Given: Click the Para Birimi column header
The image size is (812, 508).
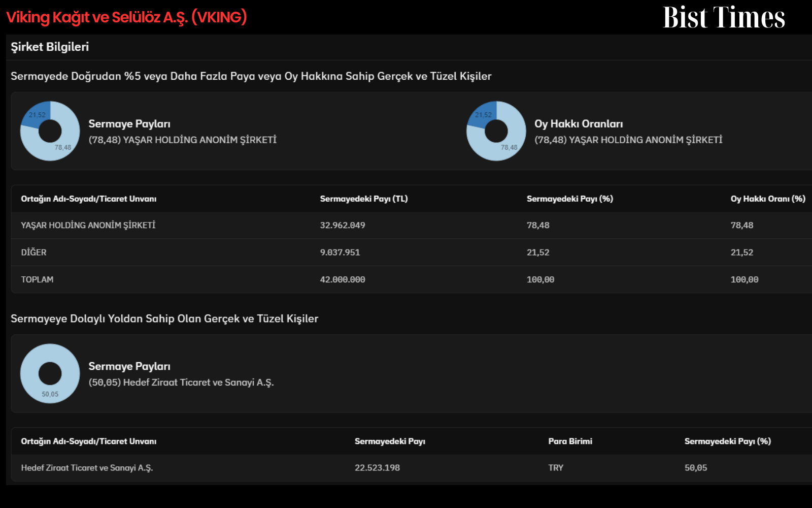Looking at the screenshot, I should 570,441.
